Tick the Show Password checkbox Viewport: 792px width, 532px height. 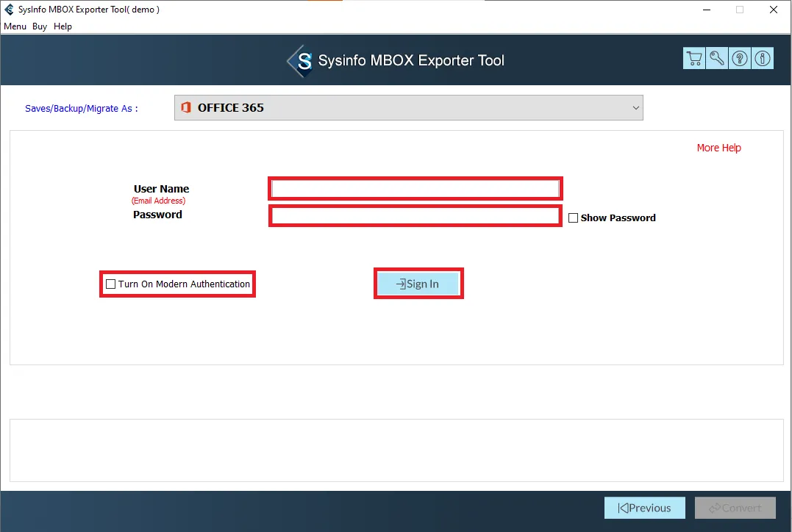pos(573,218)
